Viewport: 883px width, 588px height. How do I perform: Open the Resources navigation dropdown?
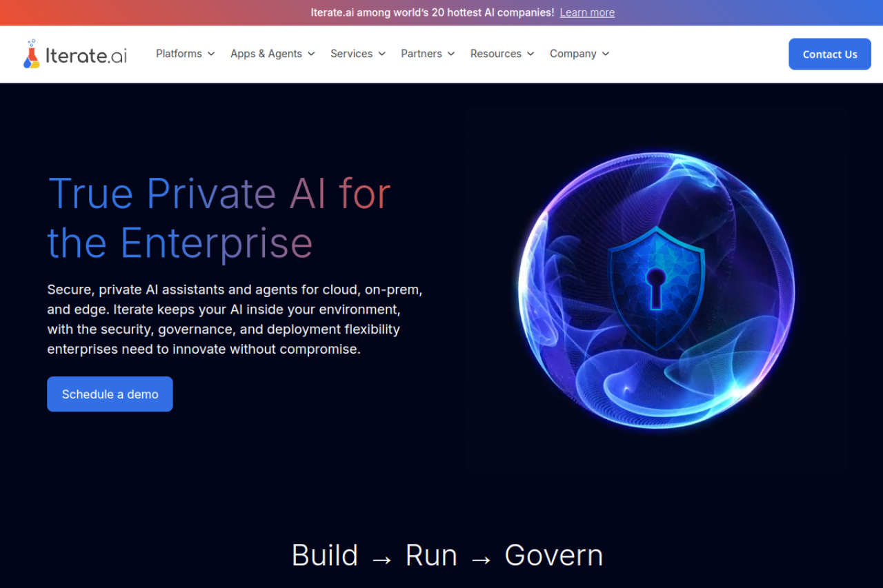coord(502,54)
